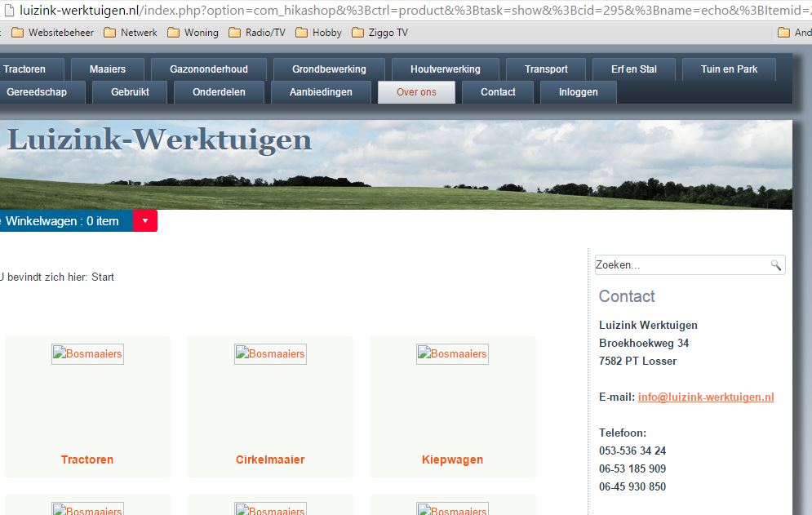The height and width of the screenshot is (515, 812).
Task: Open the Netwerk bookmarks folder
Action: [x=131, y=33]
